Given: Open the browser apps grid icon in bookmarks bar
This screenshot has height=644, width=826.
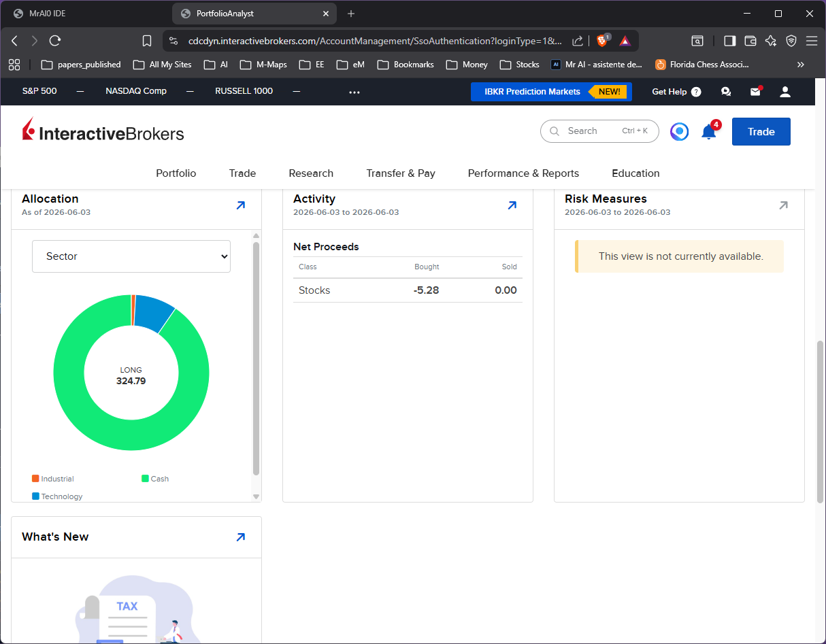Looking at the screenshot, I should click(14, 65).
